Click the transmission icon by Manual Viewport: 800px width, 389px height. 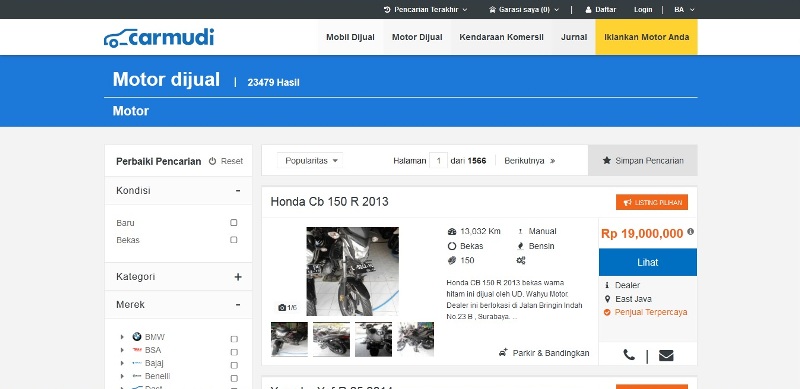(520, 231)
